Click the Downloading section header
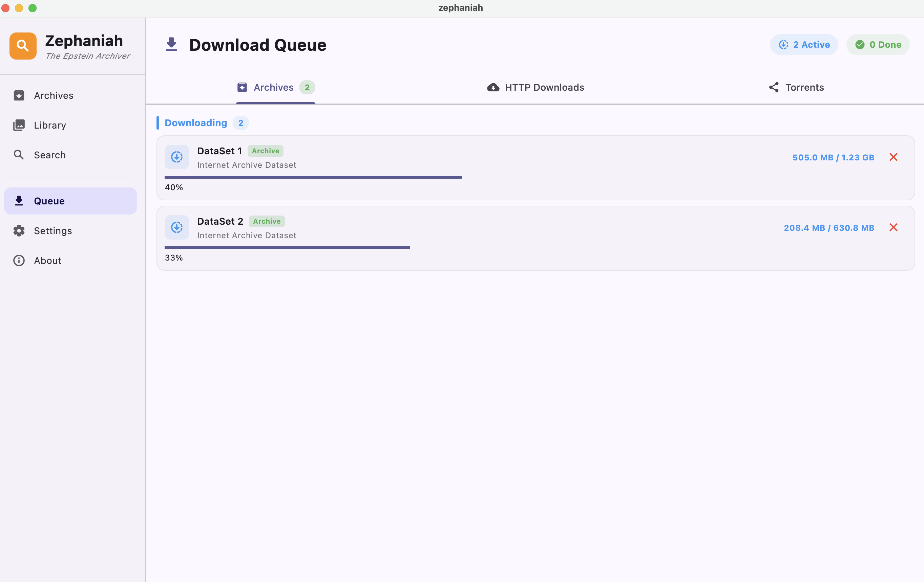Screen dimensions: 924x582 point(196,123)
